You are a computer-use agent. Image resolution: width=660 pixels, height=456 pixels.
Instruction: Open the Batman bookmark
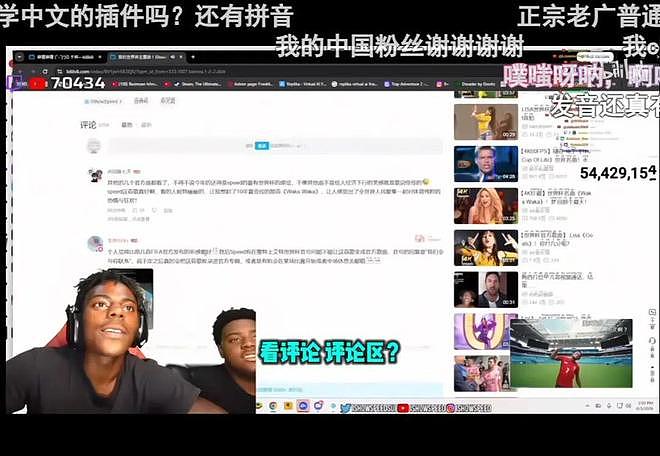[135, 84]
